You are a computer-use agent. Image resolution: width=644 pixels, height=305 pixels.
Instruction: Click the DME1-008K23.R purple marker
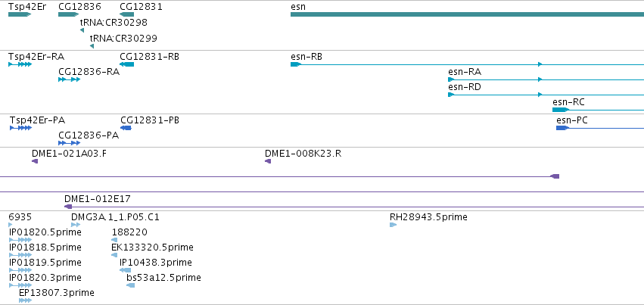click(268, 161)
